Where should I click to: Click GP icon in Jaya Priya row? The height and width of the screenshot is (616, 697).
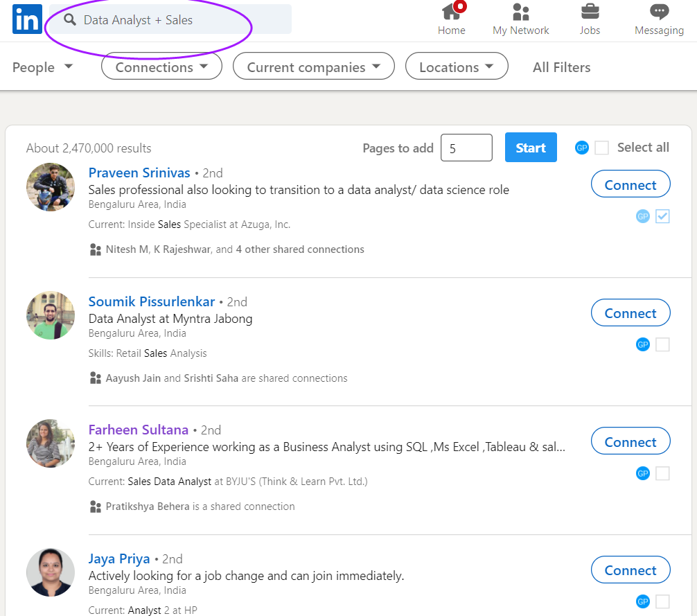643,601
